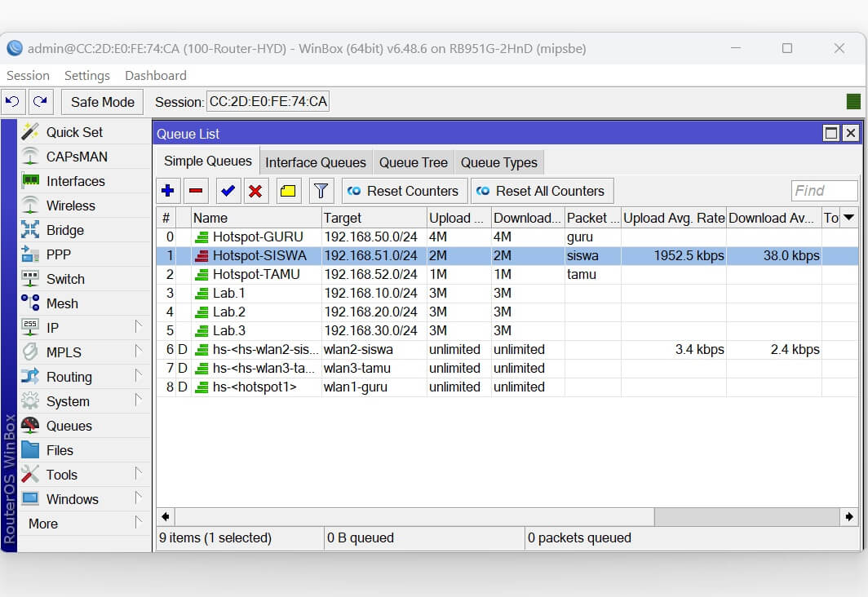
Task: Select the Hotspot-GURU queue row
Action: click(258, 237)
